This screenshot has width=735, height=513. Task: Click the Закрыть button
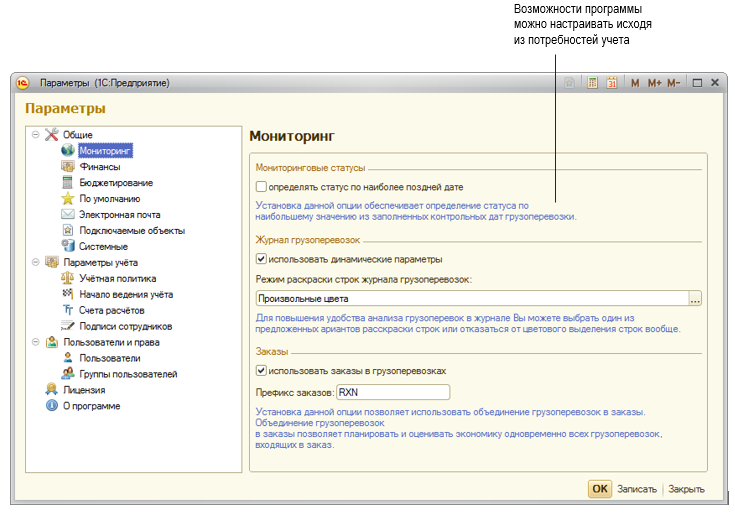(x=686, y=489)
